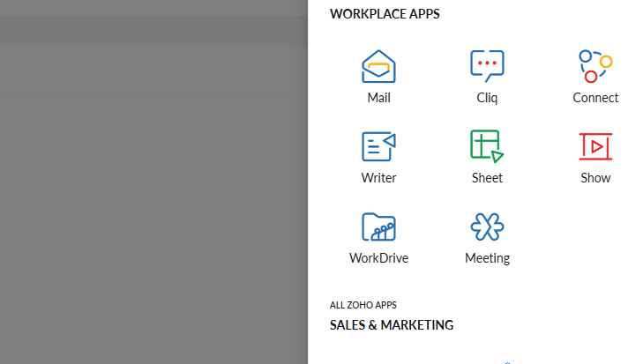
Task: Click the SALES & MARKETING heading
Action: [392, 325]
